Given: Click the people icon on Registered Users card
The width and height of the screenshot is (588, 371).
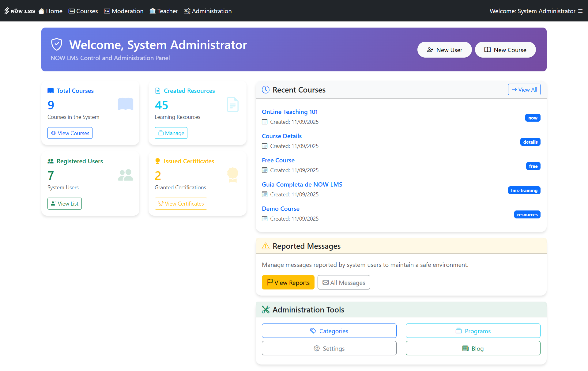Looking at the screenshot, I should click(126, 175).
